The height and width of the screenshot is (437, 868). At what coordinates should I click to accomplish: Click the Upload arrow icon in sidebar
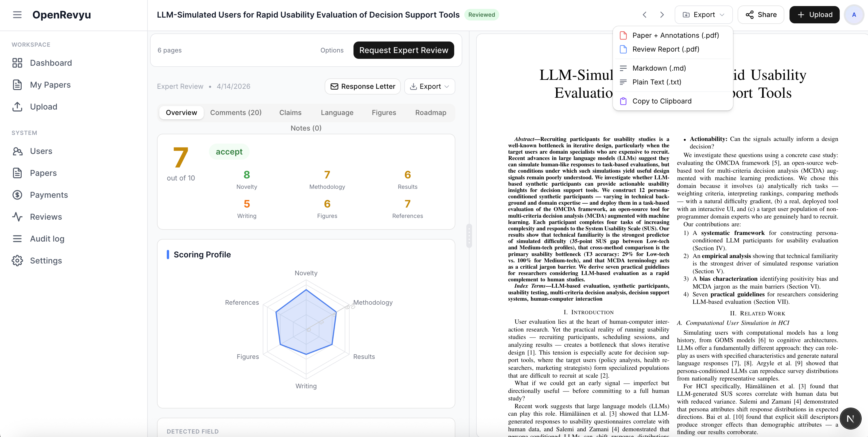[17, 107]
